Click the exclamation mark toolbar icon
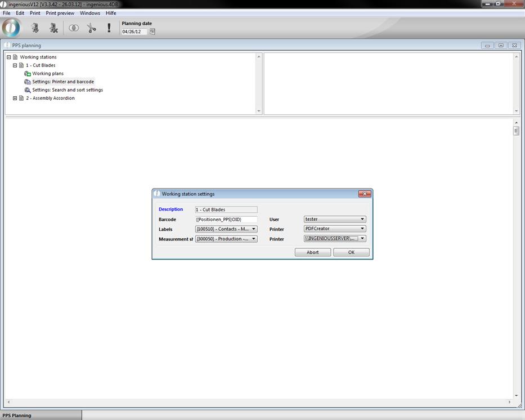This screenshot has width=525, height=420. click(x=109, y=28)
